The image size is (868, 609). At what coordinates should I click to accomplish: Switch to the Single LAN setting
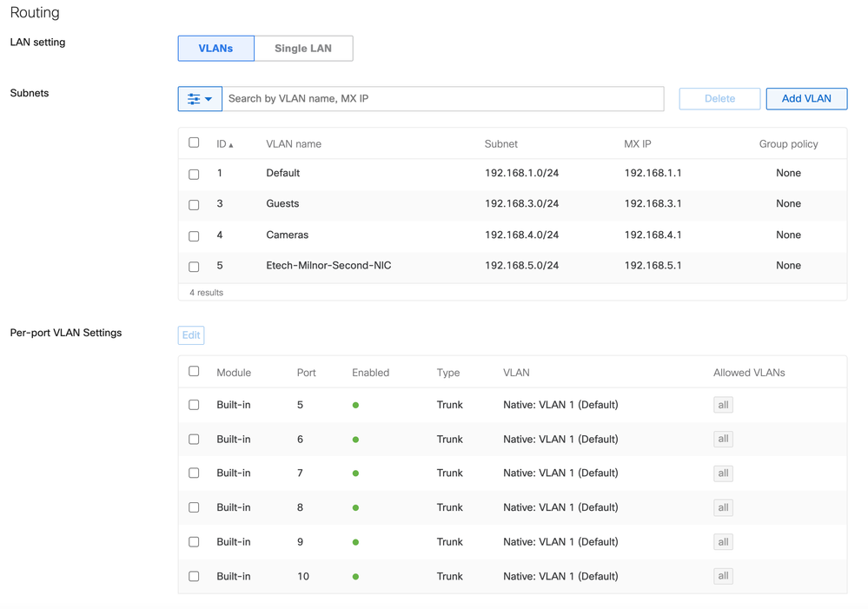pyautogui.click(x=303, y=49)
